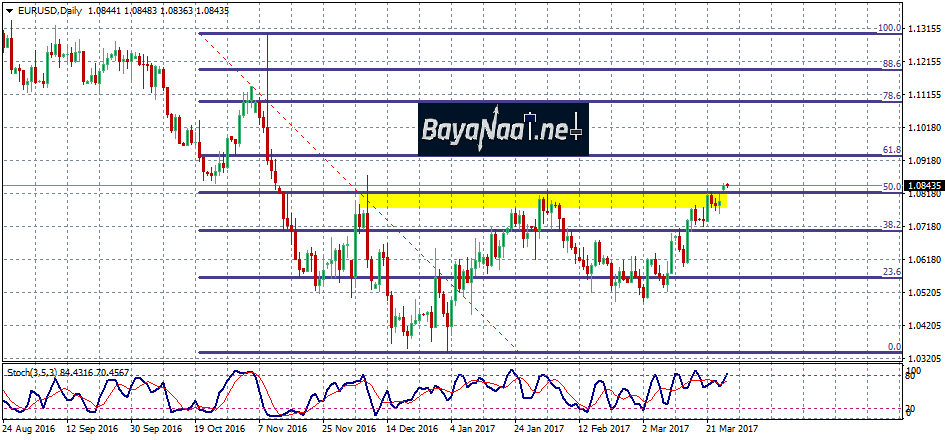
Task: Click the 61.8 Fibonacci retracement label
Action: pos(892,150)
